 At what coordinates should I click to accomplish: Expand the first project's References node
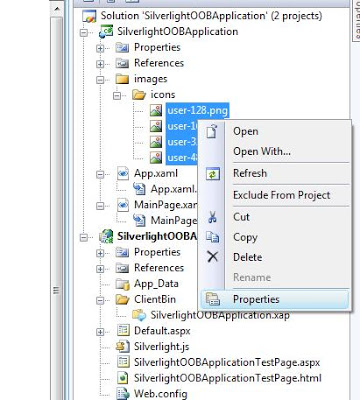tap(100, 64)
